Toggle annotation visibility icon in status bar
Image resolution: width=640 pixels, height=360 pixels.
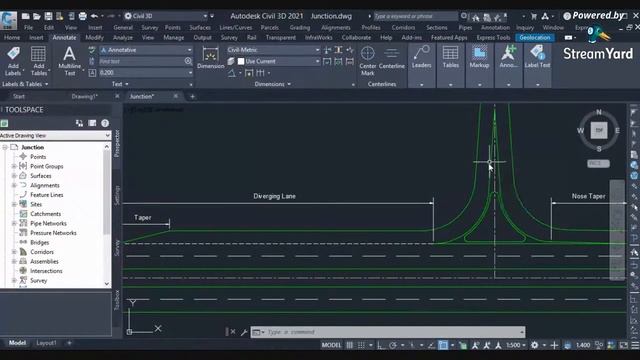(475, 345)
